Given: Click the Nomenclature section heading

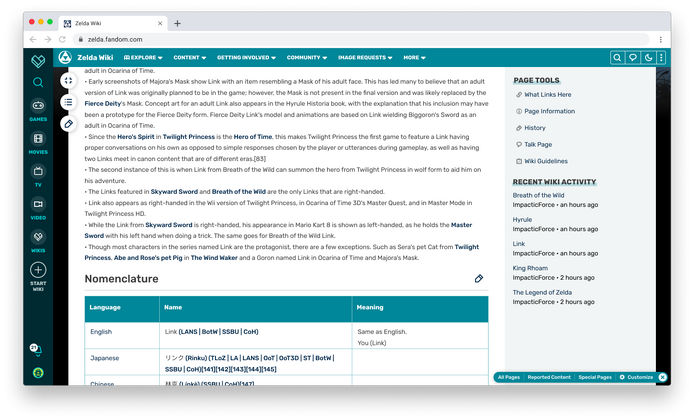Looking at the screenshot, I should tap(121, 279).
